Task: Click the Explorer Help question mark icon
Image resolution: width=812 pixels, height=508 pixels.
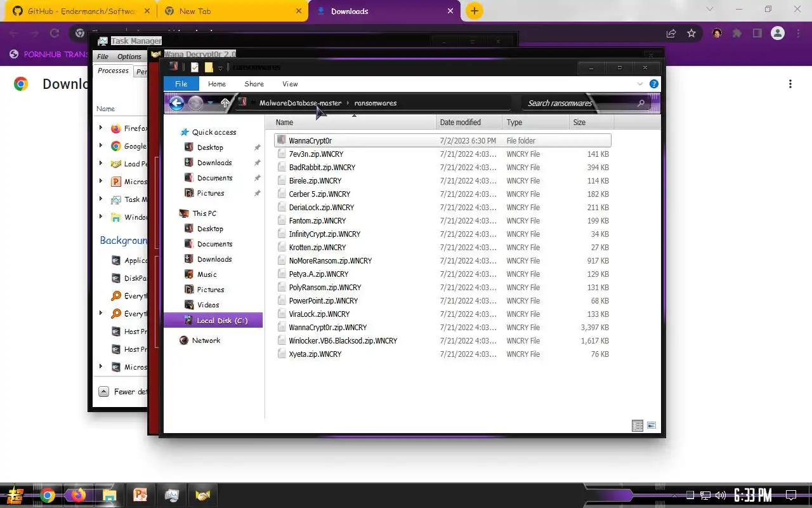Action: pyautogui.click(x=654, y=84)
